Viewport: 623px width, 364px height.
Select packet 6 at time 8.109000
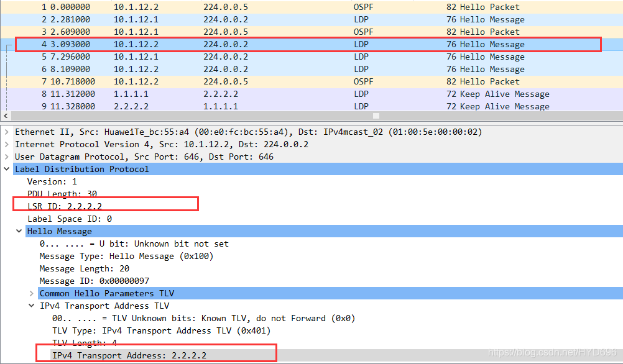(311, 69)
